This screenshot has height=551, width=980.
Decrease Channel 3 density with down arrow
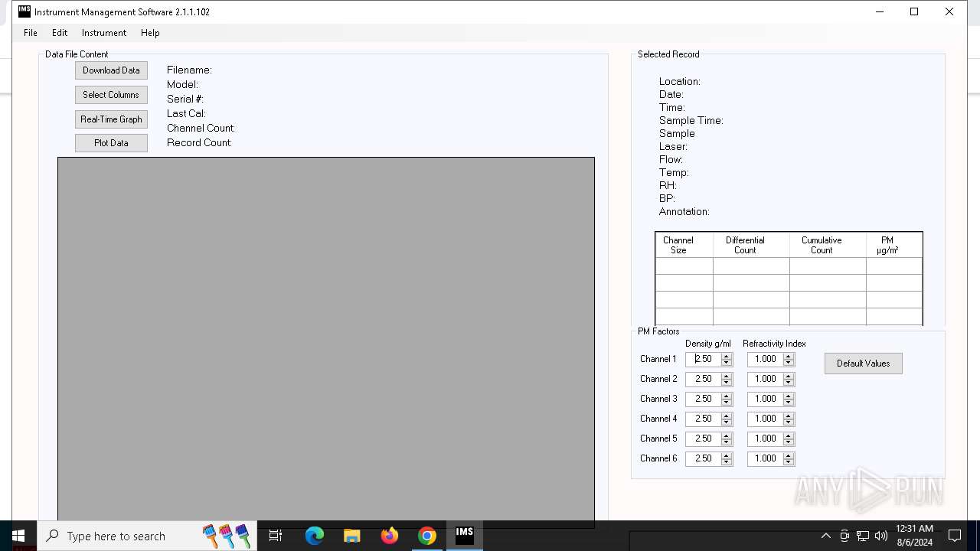click(727, 403)
